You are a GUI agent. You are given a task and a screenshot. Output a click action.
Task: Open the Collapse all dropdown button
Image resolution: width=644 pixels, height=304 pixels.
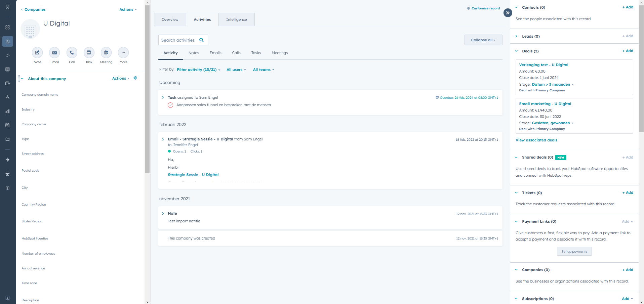pyautogui.click(x=483, y=40)
